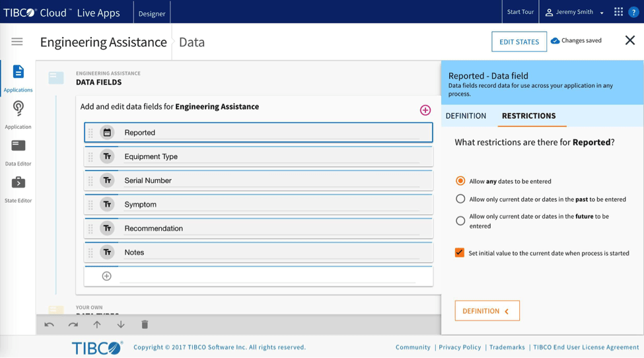Viewport: 644px width, 358px height.
Task: Click the Changes saved cloud status
Action: tap(576, 40)
